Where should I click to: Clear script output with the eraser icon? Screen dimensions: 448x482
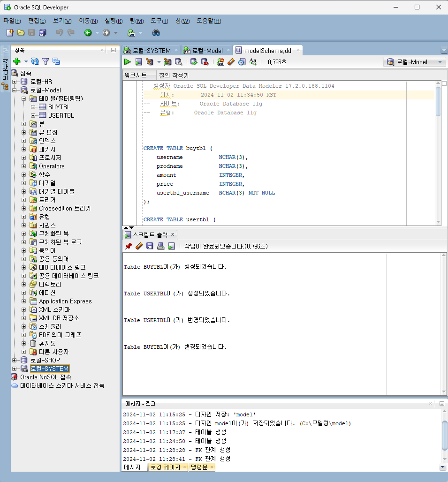[139, 246]
